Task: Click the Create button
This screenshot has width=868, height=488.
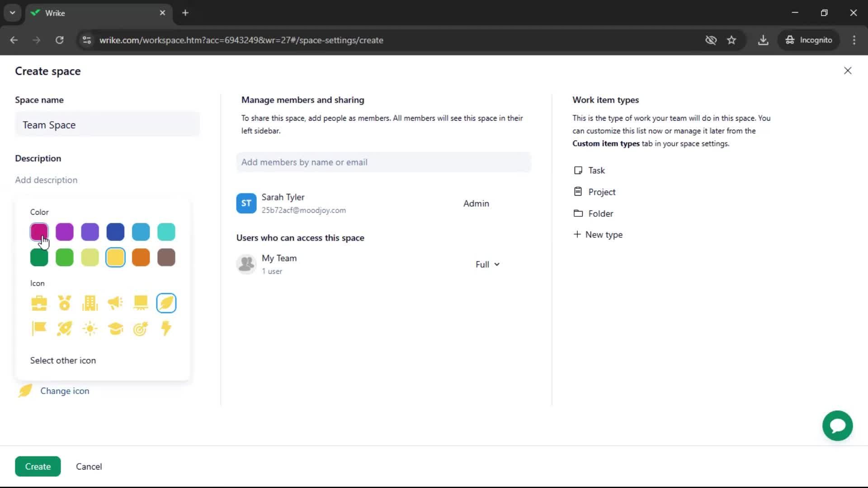Action: pyautogui.click(x=38, y=466)
